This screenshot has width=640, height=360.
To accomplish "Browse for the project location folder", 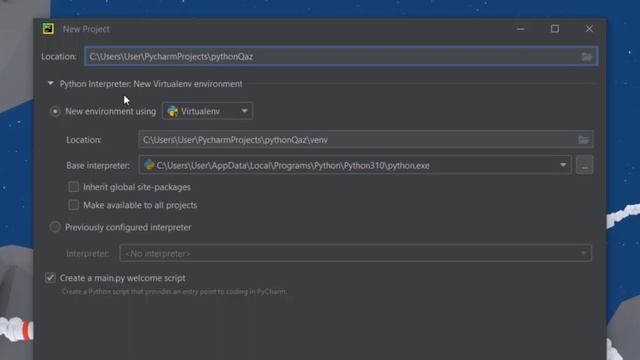I will 587,57.
